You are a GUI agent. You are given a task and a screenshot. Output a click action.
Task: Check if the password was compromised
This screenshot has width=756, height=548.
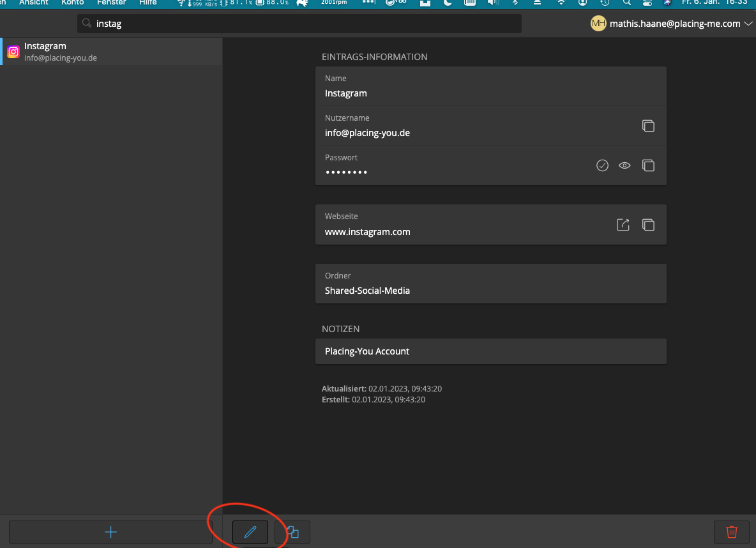coord(602,165)
